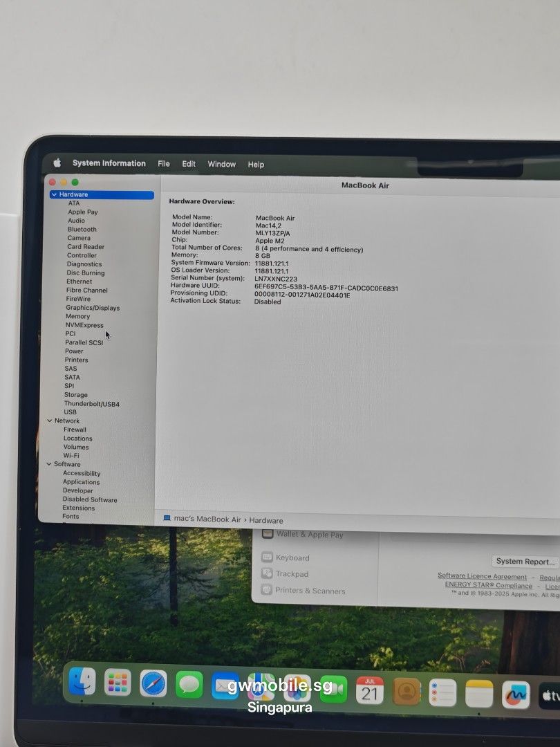Viewport: 560px width, 747px height.
Task: Select Power in the sidebar
Action: pos(74,351)
